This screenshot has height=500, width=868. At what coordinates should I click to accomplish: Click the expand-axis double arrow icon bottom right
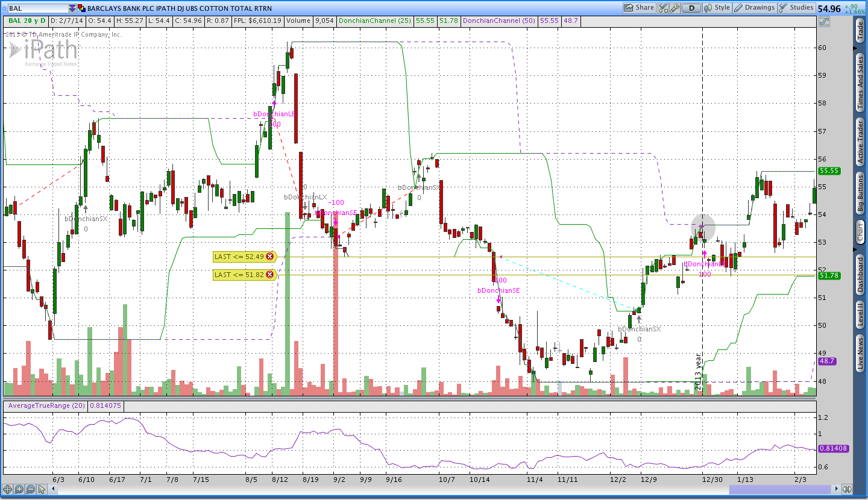click(x=847, y=489)
